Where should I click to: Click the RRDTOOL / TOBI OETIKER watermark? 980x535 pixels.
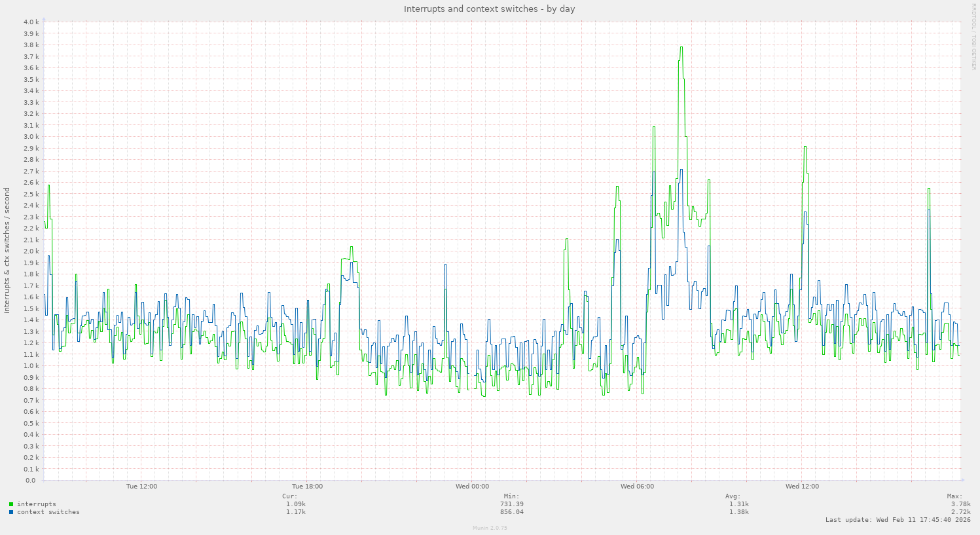click(973, 36)
